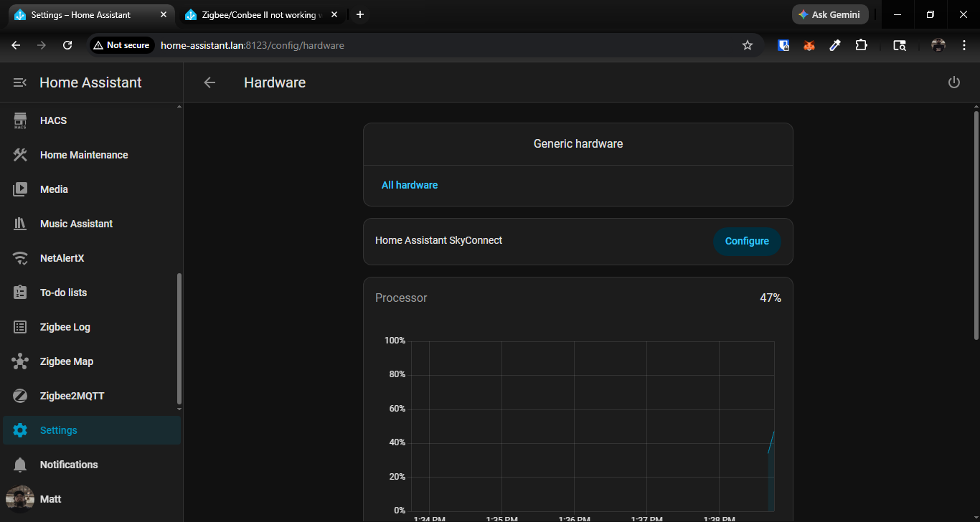Click the Ask Gemini button
Image resolution: width=980 pixels, height=522 pixels.
pos(830,14)
